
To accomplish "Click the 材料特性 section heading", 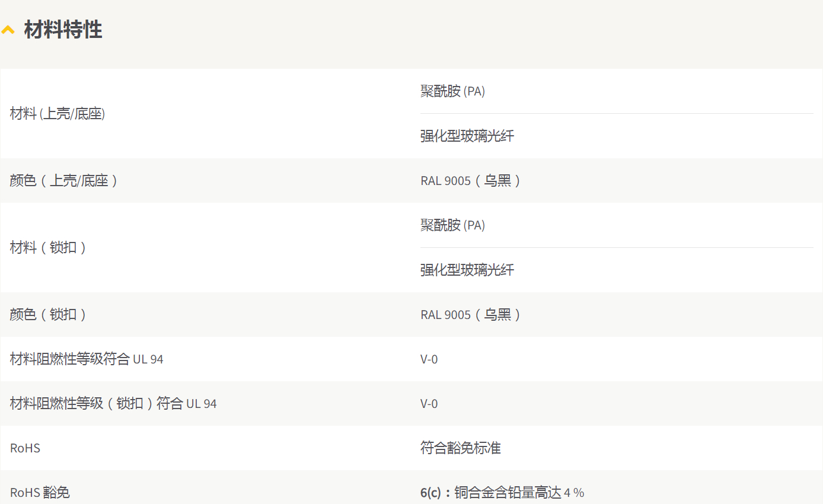I will 63,30.
